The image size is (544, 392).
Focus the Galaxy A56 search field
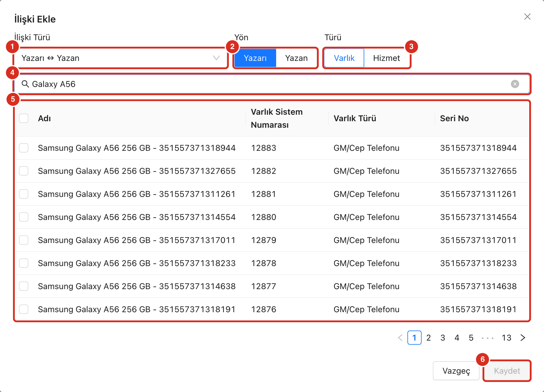click(272, 84)
